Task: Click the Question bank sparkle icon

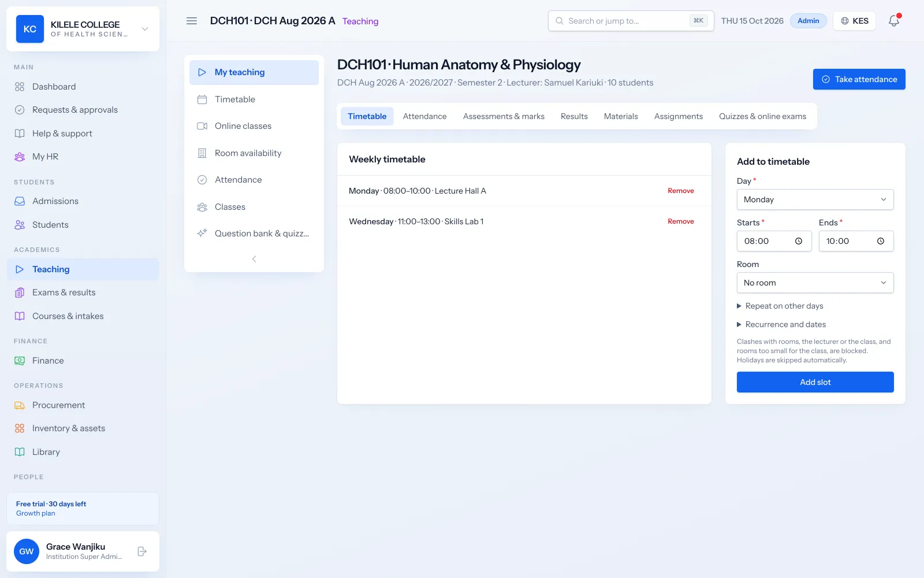Action: click(202, 234)
